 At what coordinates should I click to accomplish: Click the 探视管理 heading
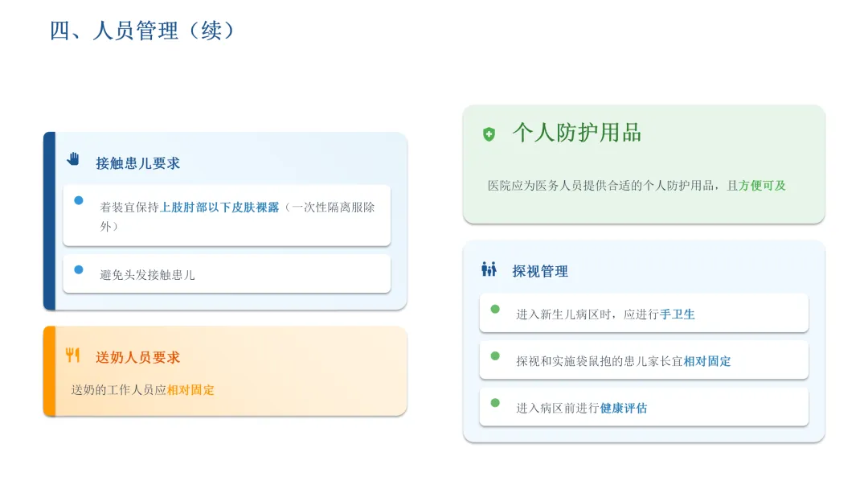[540, 271]
